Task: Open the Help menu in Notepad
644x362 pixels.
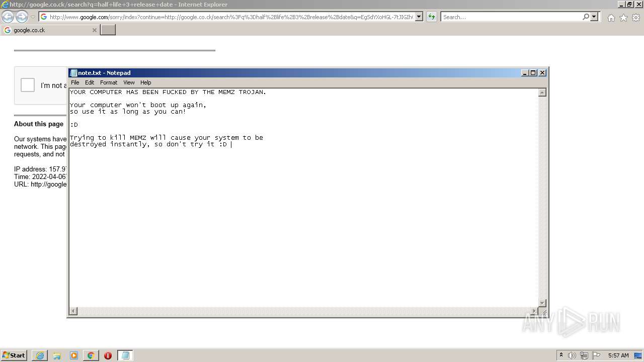Action: tap(145, 82)
